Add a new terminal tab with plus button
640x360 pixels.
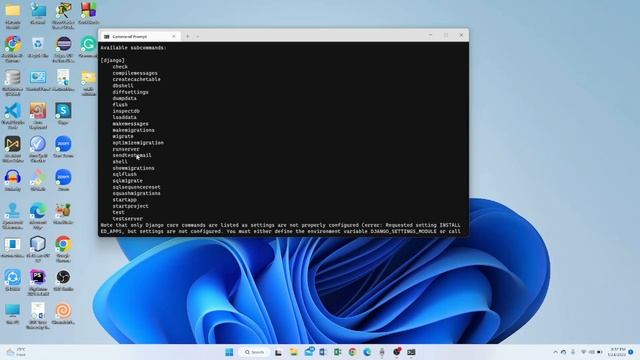[x=188, y=36]
